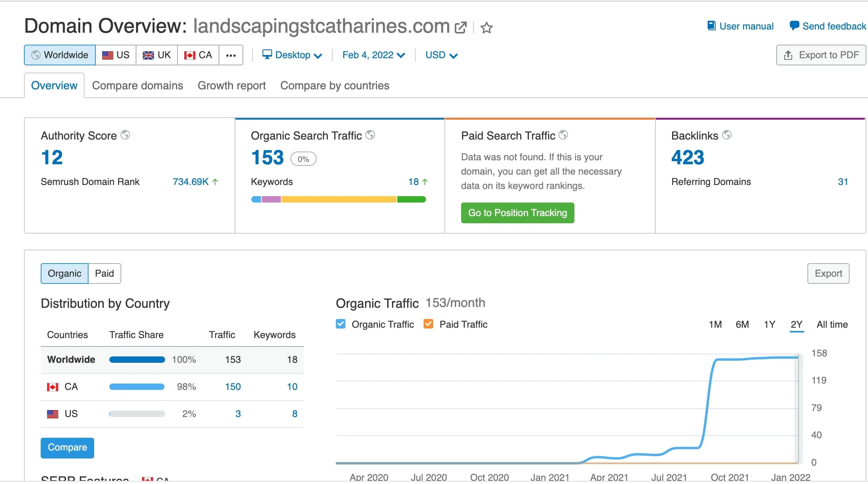Click the globe icon beside Authority Score
Image resolution: width=868 pixels, height=484 pixels.
click(125, 135)
